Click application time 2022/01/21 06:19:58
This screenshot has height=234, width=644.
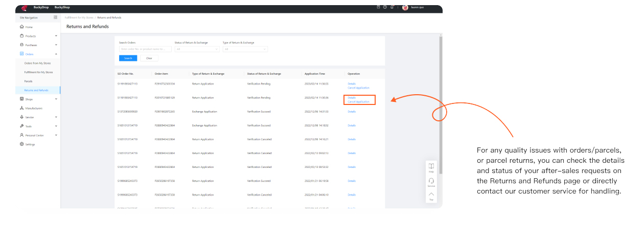pyautogui.click(x=316, y=181)
